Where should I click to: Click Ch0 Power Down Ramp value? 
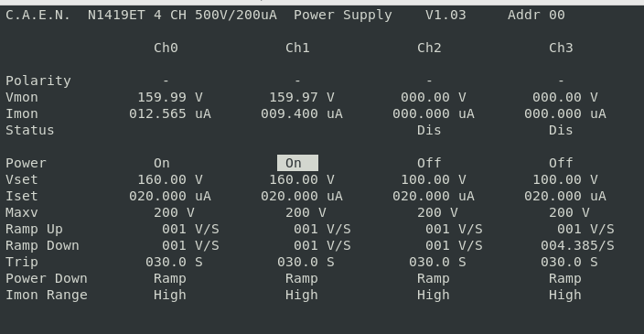point(170,279)
